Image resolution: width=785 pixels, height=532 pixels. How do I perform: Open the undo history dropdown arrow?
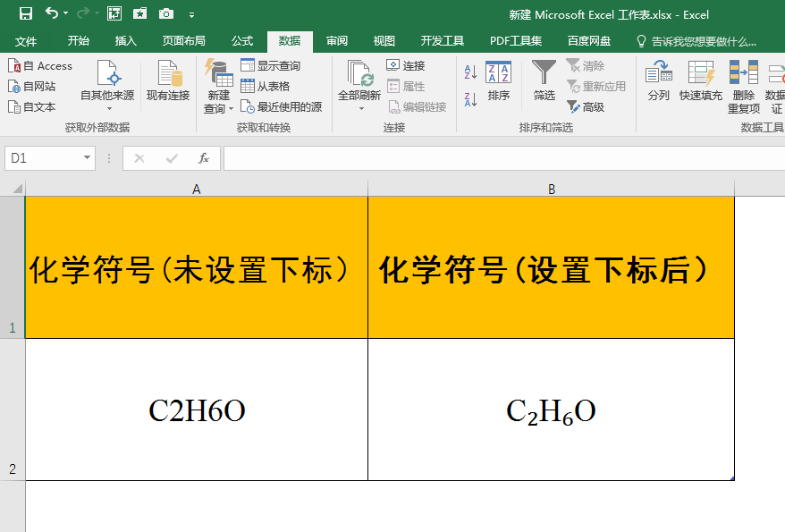point(65,13)
